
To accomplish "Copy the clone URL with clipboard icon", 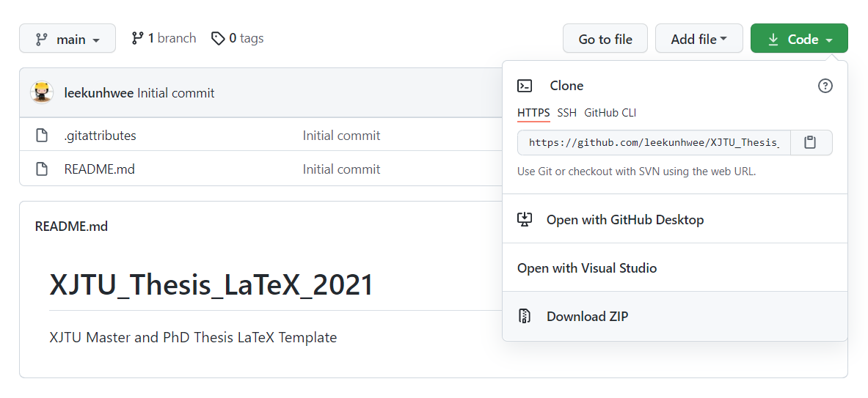I will pos(811,143).
